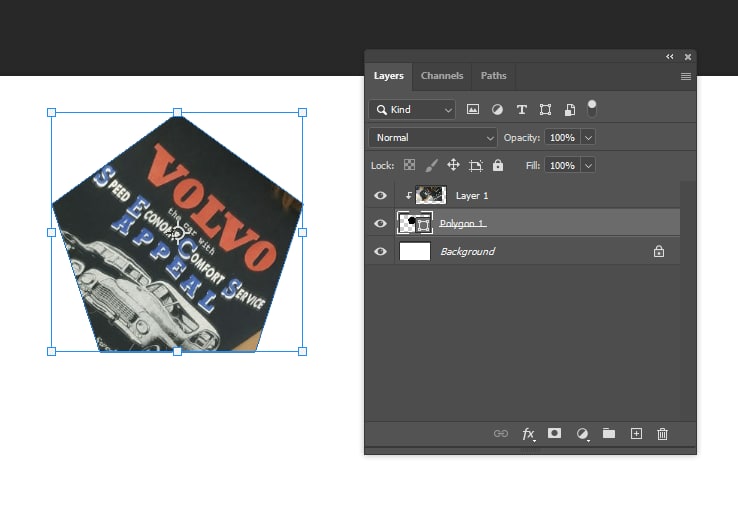Filter layers by type layers icon

click(521, 110)
